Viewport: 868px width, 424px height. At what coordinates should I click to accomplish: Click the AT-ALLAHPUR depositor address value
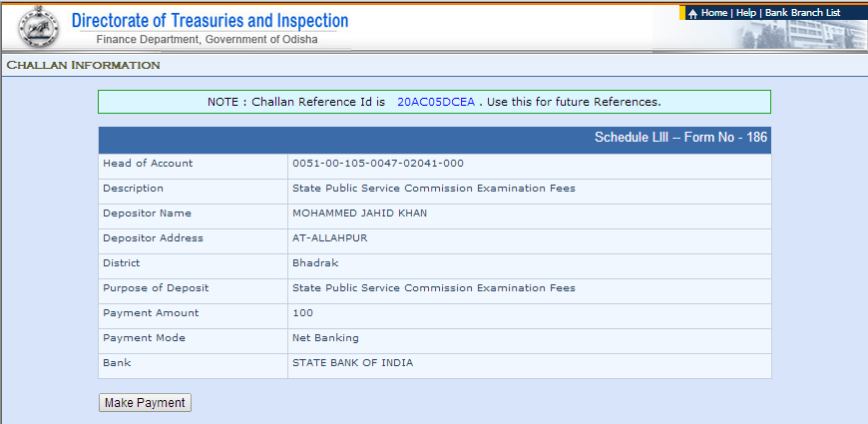330,238
